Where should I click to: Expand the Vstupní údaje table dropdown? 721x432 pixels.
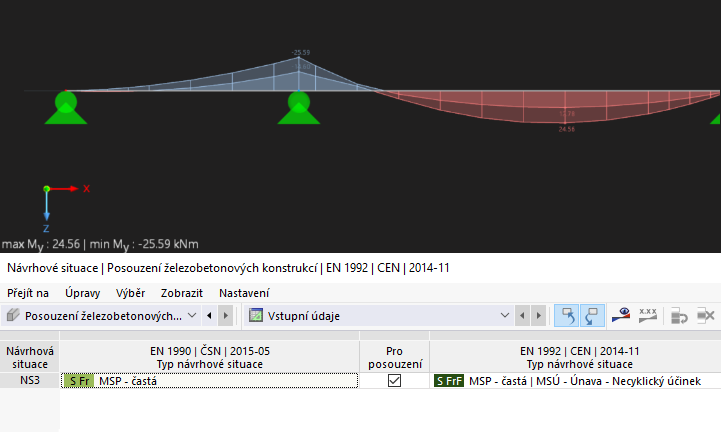504,316
